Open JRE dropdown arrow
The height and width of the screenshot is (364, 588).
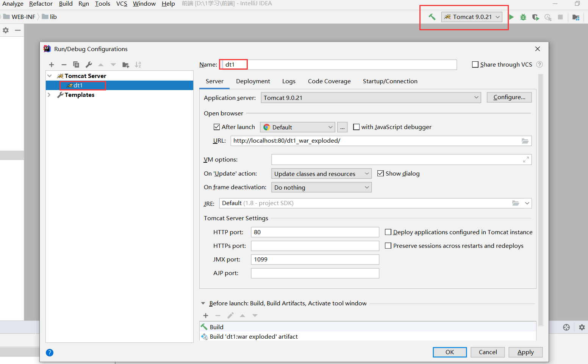click(527, 203)
